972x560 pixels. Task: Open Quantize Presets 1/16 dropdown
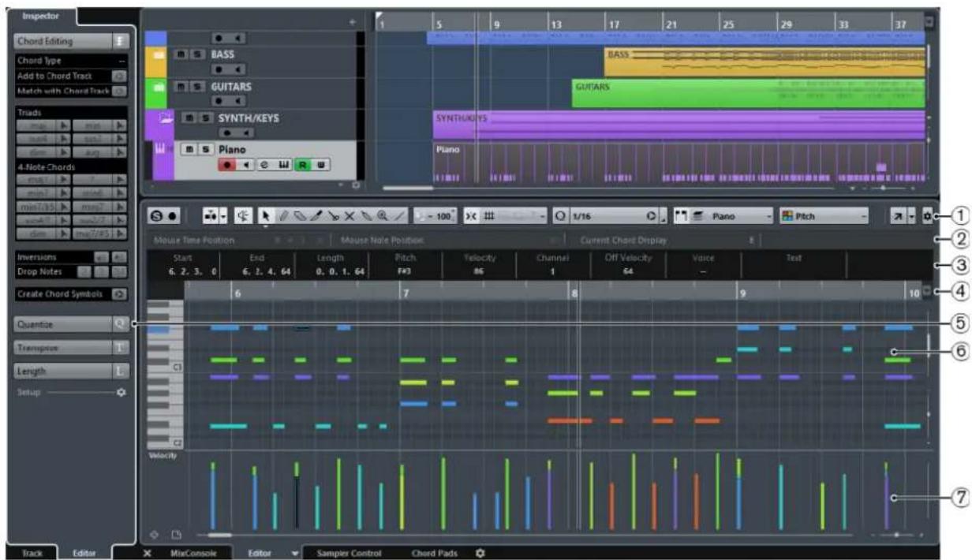[x=613, y=215]
